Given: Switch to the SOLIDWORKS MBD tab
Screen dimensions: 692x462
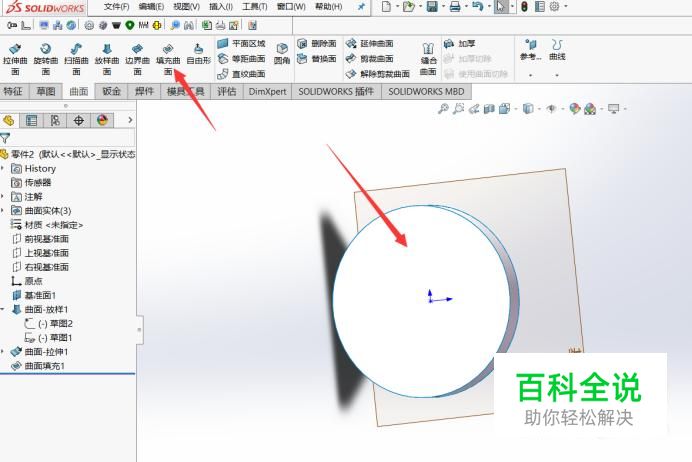Looking at the screenshot, I should coord(426,91).
